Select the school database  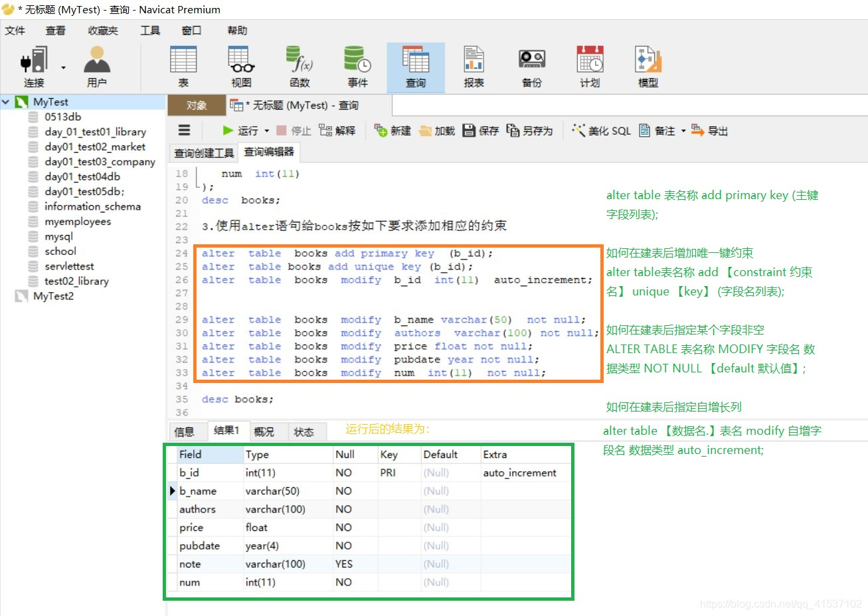click(x=60, y=251)
